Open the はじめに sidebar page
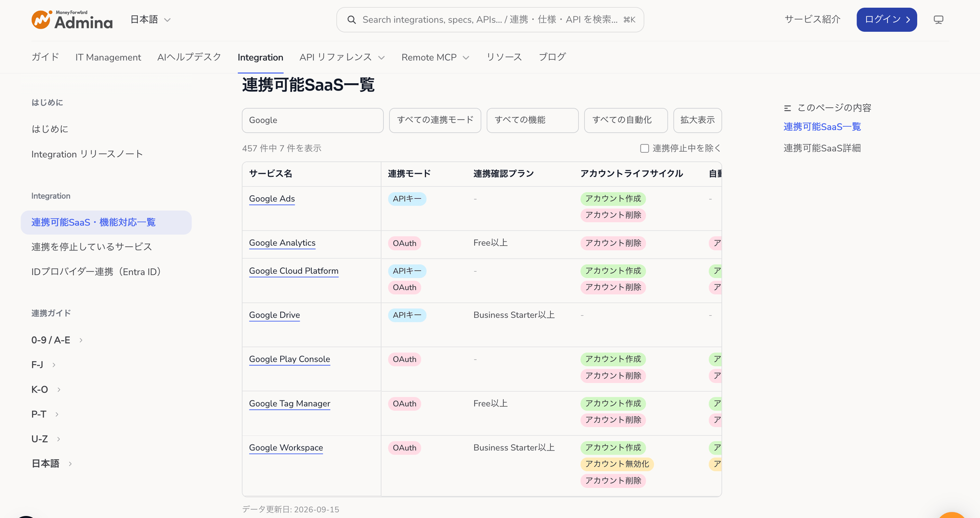 50,129
